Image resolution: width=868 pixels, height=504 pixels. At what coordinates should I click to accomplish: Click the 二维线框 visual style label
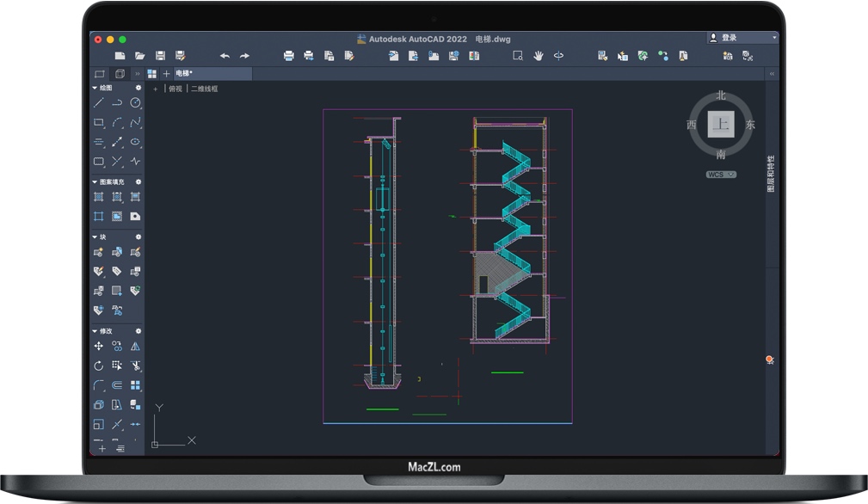point(205,89)
